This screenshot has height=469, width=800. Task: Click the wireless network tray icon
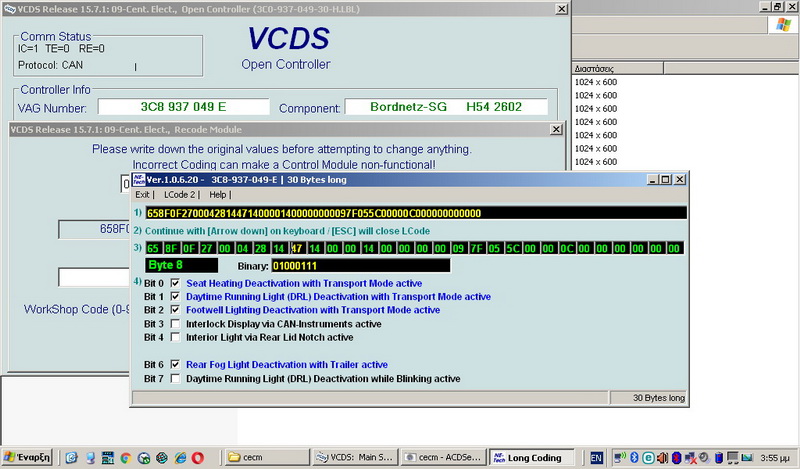pos(620,458)
